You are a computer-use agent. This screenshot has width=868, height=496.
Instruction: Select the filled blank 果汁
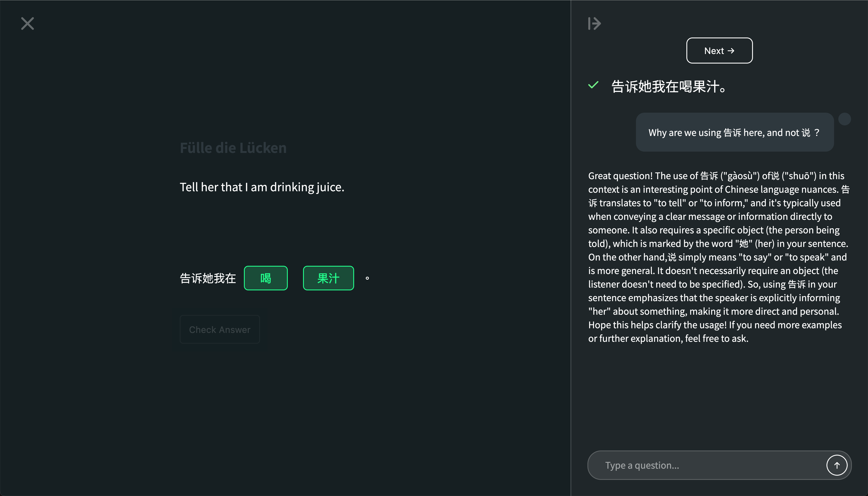click(x=328, y=278)
